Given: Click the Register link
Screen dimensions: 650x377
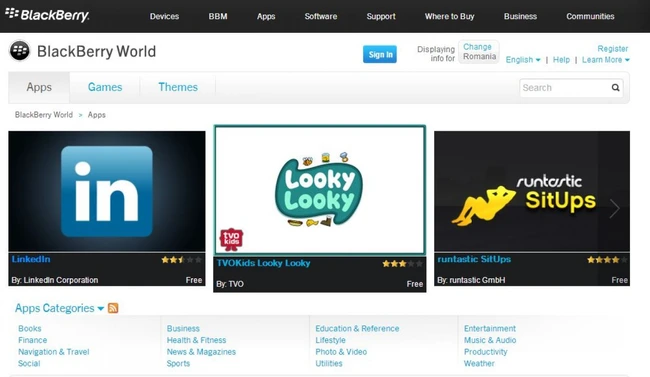Looking at the screenshot, I should [x=612, y=49].
